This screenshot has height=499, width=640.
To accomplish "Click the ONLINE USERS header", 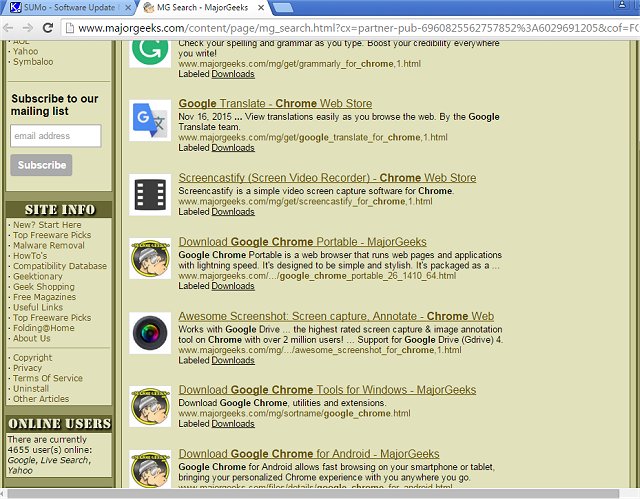I will tap(59, 424).
